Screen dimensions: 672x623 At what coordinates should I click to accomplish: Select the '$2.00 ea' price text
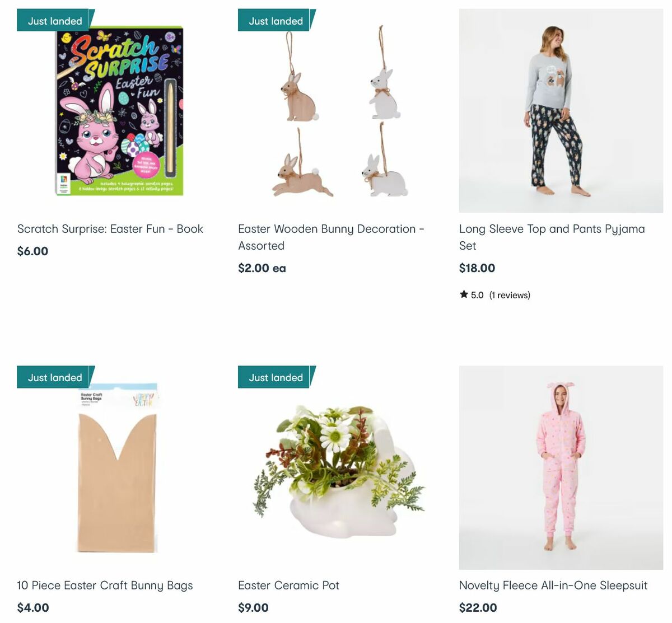[x=262, y=268]
